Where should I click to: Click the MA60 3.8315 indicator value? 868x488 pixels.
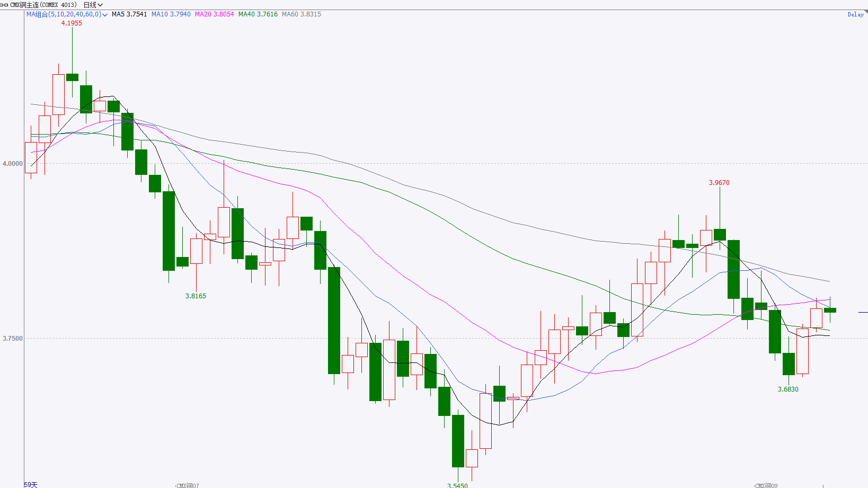click(302, 14)
